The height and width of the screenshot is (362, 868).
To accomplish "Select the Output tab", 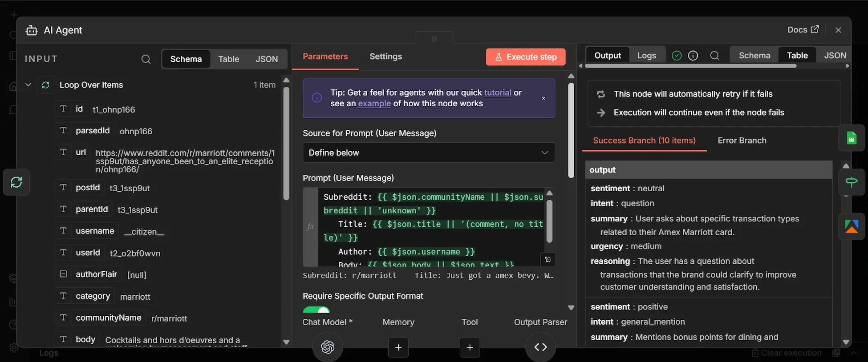I will pos(608,55).
